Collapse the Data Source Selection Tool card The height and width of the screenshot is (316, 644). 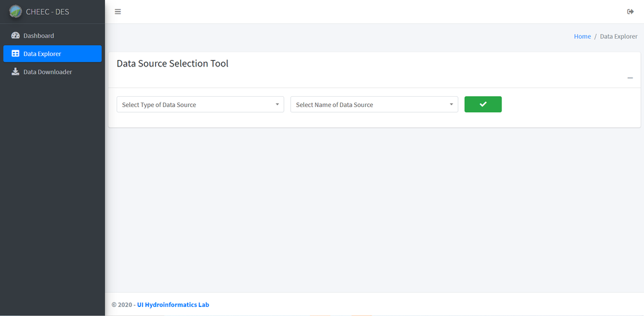(630, 78)
